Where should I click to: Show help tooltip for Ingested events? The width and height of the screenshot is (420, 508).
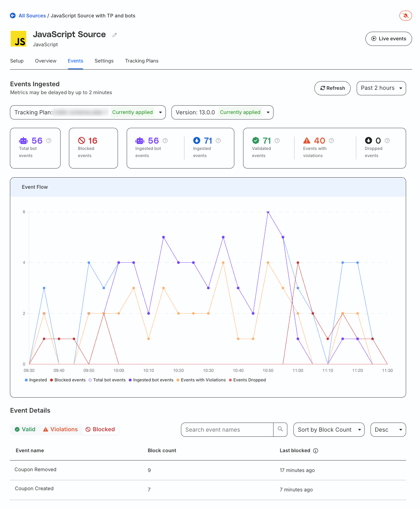218,140
